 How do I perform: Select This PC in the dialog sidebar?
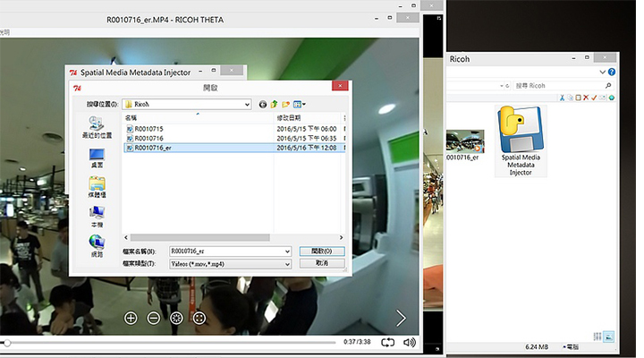coord(97,217)
